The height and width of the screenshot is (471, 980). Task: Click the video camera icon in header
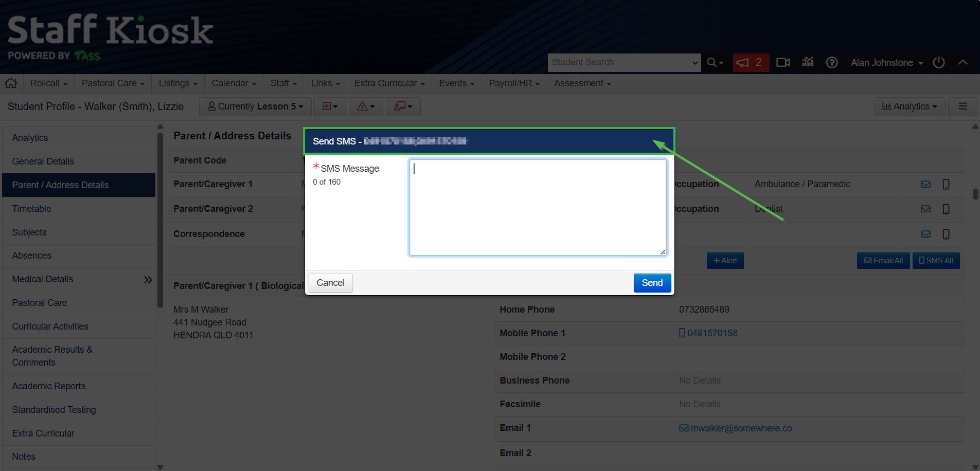tap(783, 63)
